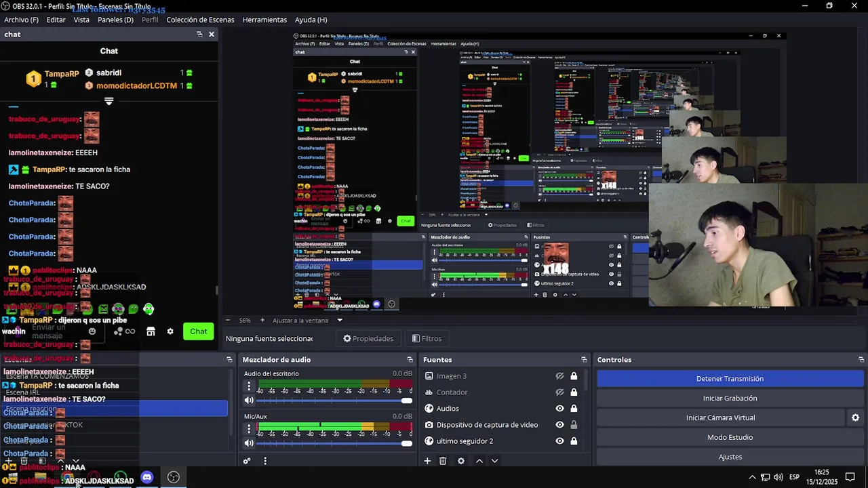
Task: Click Detener Transmisión button
Action: [x=730, y=379]
